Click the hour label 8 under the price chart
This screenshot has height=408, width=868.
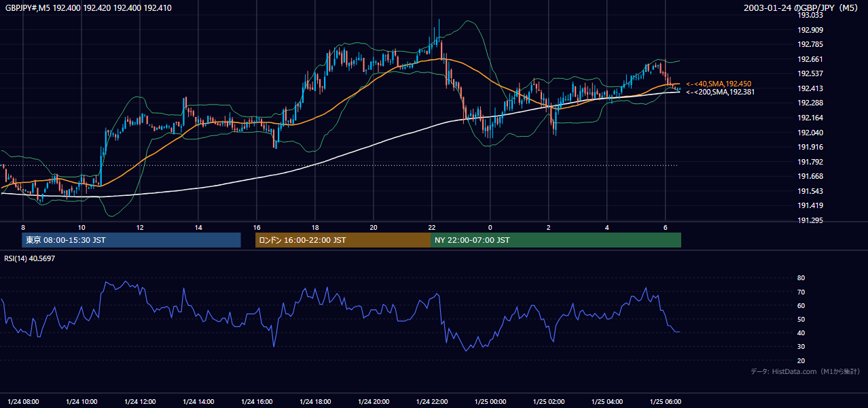[x=23, y=227]
